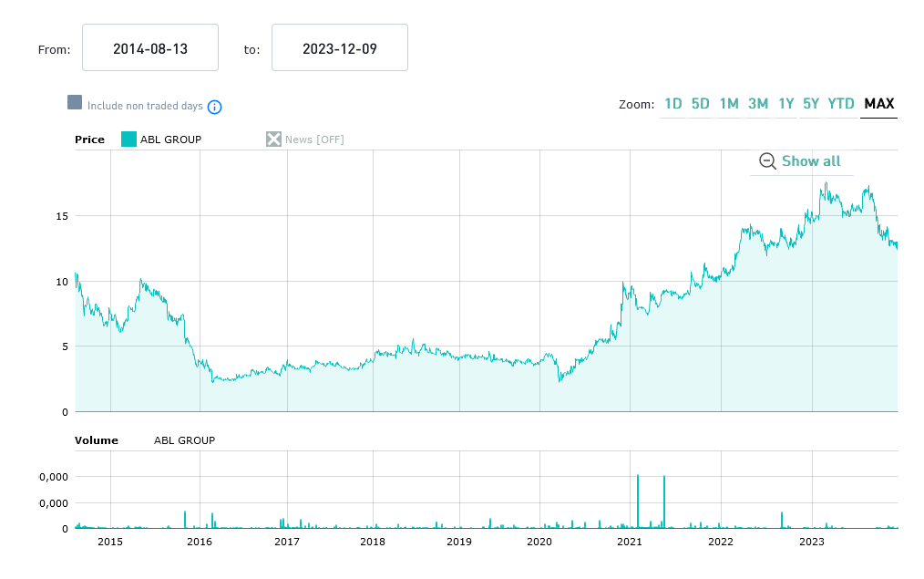924x579 pixels.
Task: Open the to date picker
Action: point(339,48)
